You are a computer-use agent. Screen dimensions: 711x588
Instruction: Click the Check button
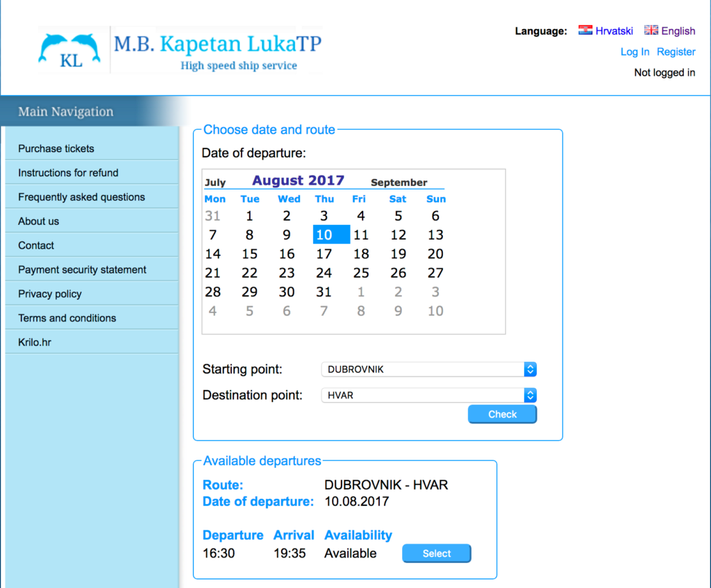(503, 414)
